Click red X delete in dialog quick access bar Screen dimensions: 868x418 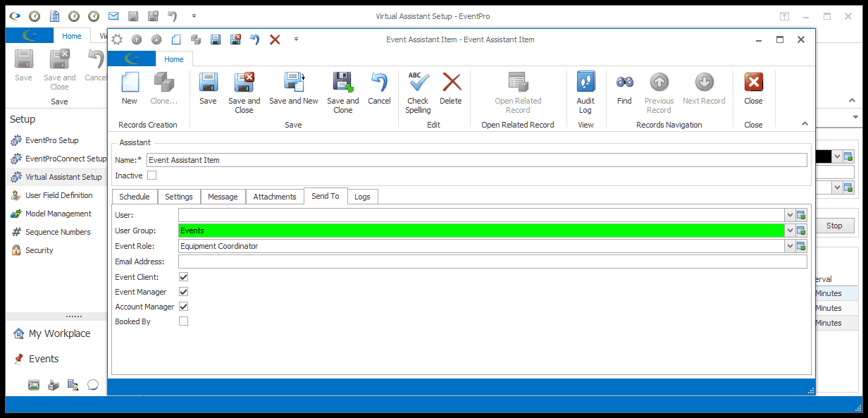point(275,39)
